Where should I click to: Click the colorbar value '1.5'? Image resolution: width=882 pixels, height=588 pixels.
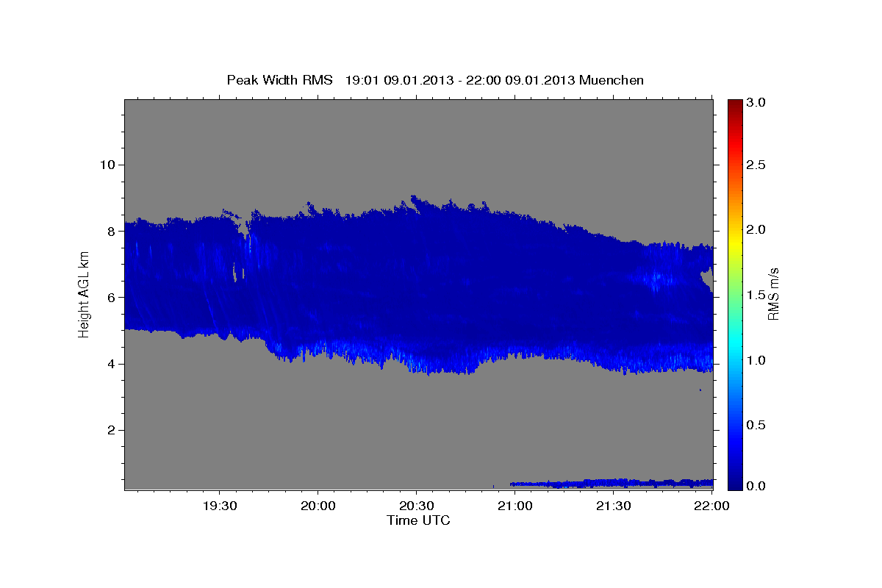click(x=757, y=295)
